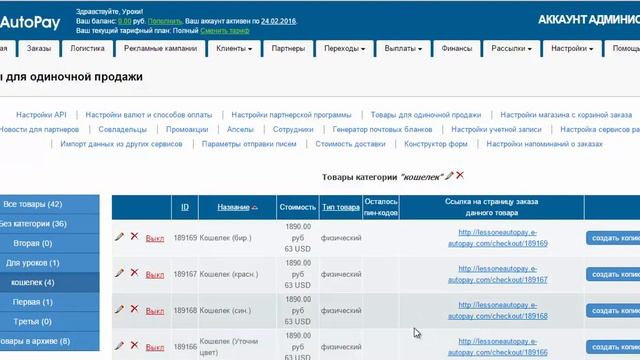The width and height of the screenshot is (640, 360).
Task: Delete product 189166 with the red X
Action: click(134, 345)
